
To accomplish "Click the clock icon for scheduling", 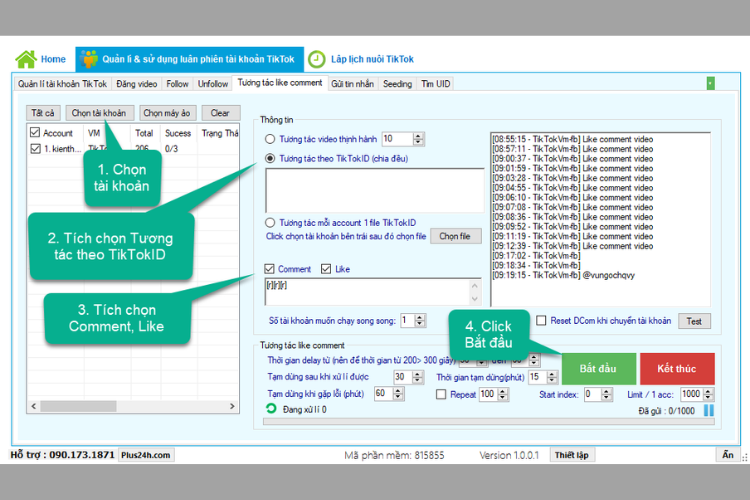I will pyautogui.click(x=316, y=59).
